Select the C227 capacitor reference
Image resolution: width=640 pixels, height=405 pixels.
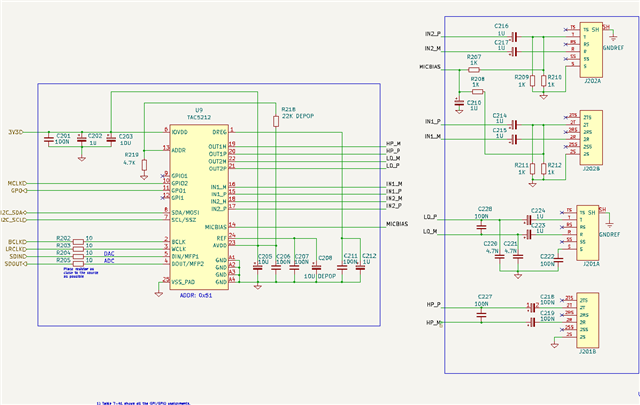(485, 297)
